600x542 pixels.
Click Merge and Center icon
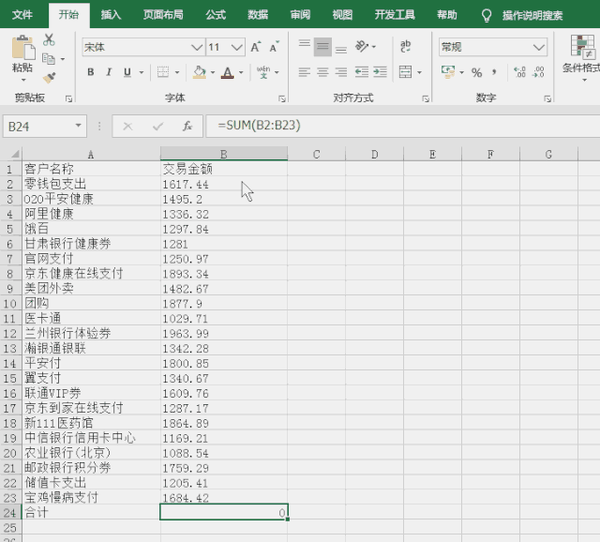coord(405,72)
